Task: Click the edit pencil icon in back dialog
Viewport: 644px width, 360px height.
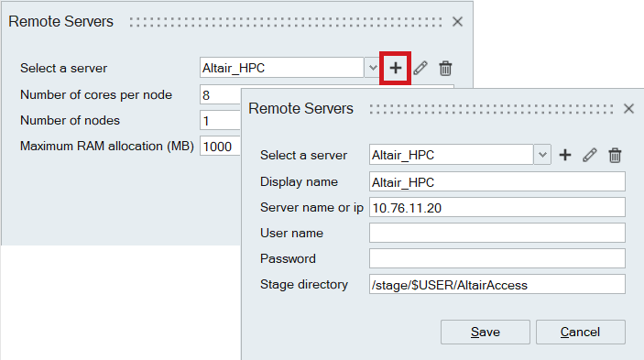Action: pyautogui.click(x=420, y=68)
